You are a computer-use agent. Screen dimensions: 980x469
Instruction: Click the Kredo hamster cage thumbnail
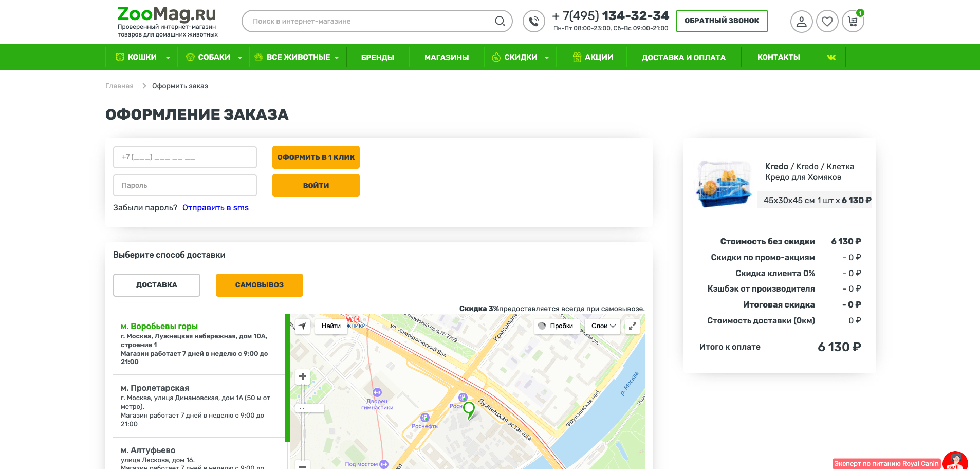724,184
